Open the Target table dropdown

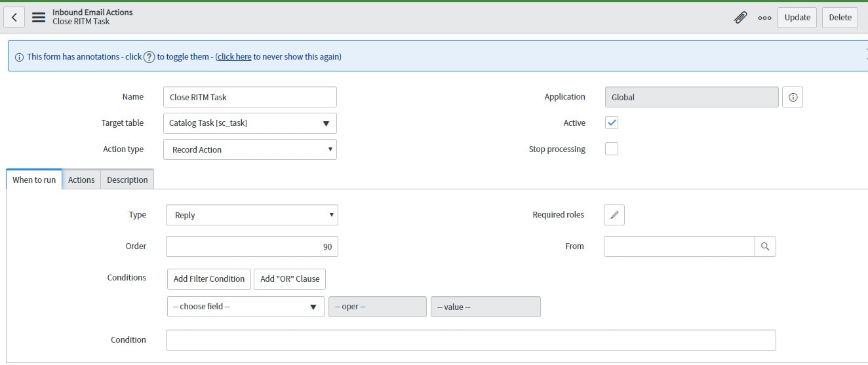[250, 123]
